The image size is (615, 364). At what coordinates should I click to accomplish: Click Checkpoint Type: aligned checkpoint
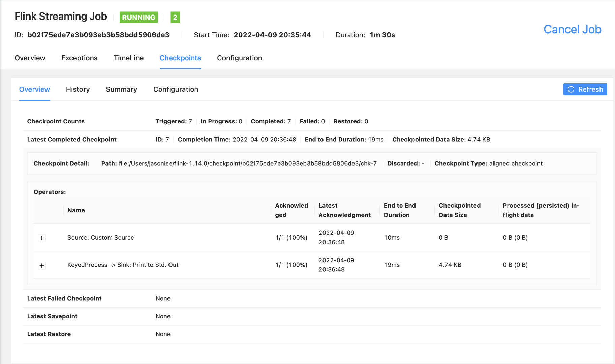488,163
